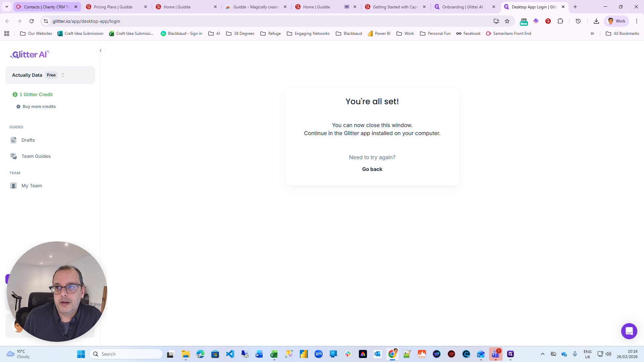
Task: Switch to the Onboarding | Glitter AI tab
Action: (x=462, y=7)
